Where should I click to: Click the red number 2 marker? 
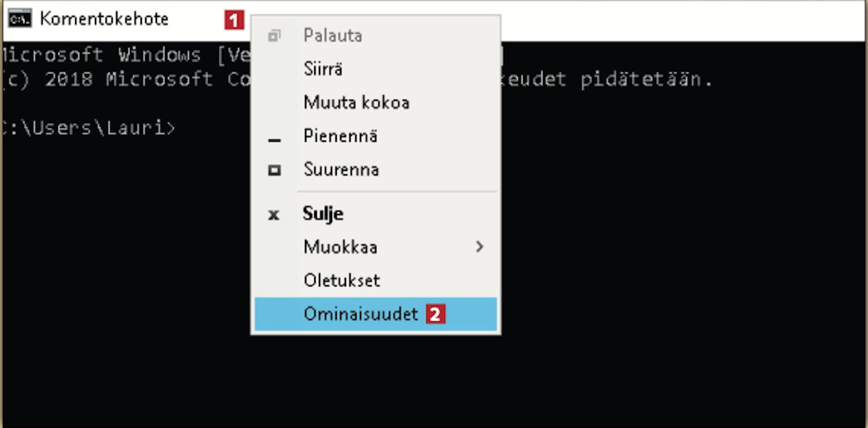[436, 315]
